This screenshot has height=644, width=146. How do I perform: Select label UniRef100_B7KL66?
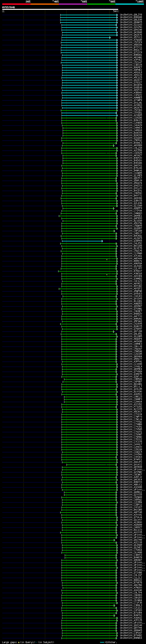pyautogui.click(x=131, y=168)
